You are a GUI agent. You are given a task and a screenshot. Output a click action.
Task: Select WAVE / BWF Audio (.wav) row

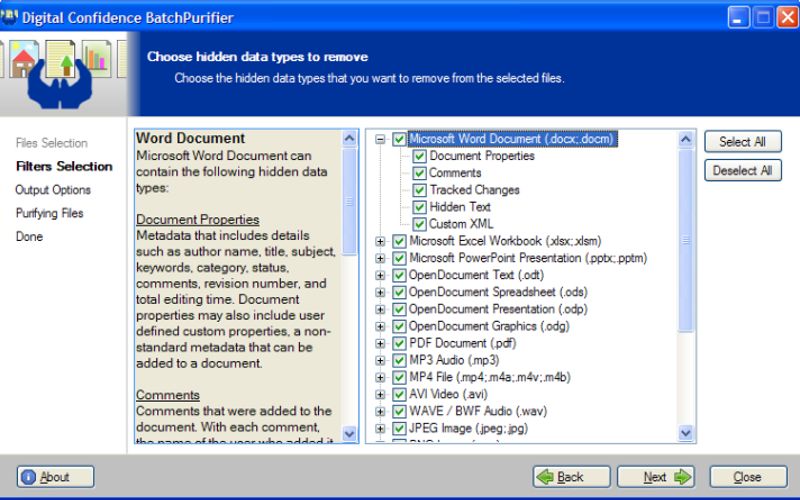click(x=478, y=411)
